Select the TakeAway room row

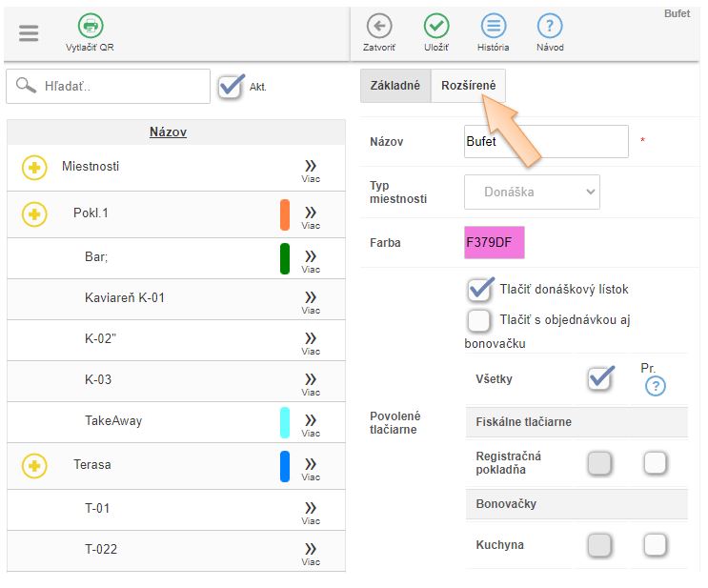(x=113, y=420)
